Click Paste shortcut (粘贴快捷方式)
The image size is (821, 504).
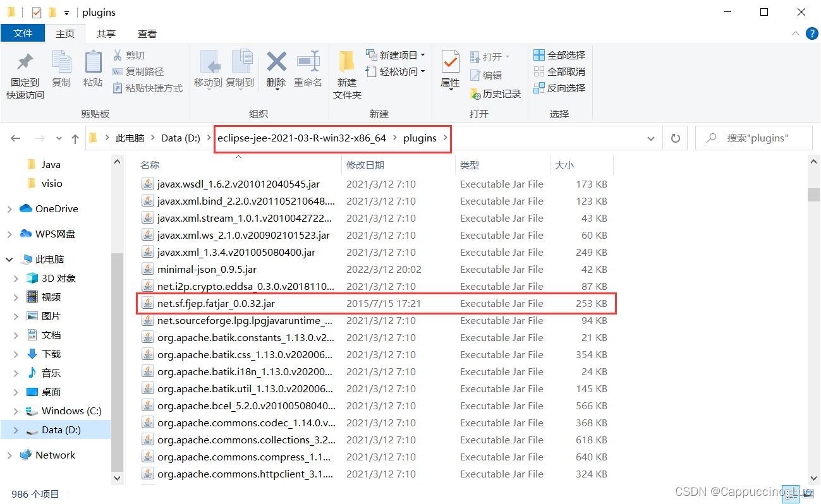click(x=147, y=88)
